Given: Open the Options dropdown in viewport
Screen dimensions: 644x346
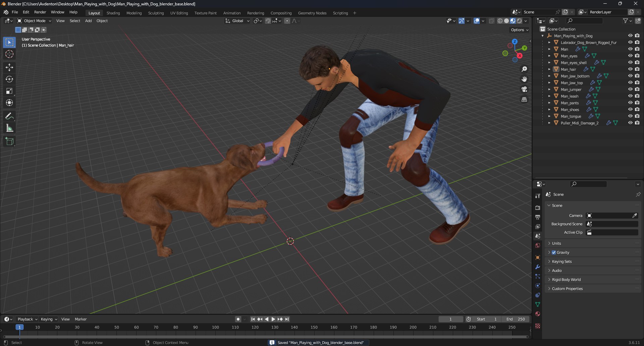Looking at the screenshot, I should point(520,30).
